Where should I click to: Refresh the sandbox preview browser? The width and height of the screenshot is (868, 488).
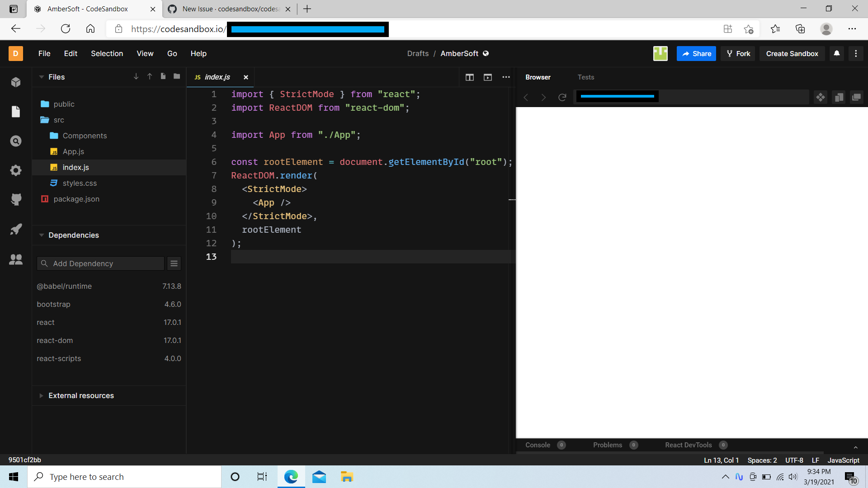point(562,97)
